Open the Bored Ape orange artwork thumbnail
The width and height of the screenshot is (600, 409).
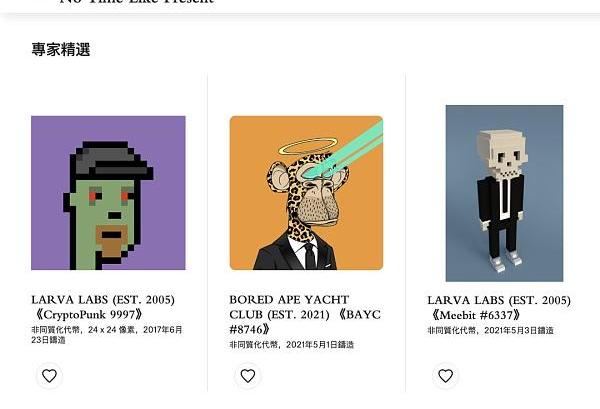coord(306,193)
